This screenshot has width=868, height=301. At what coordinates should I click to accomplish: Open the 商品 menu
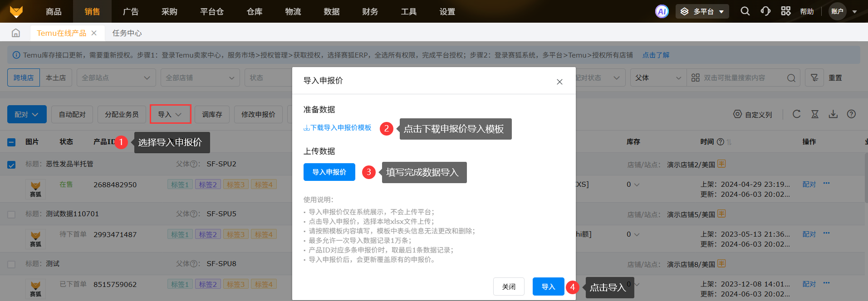pos(54,11)
